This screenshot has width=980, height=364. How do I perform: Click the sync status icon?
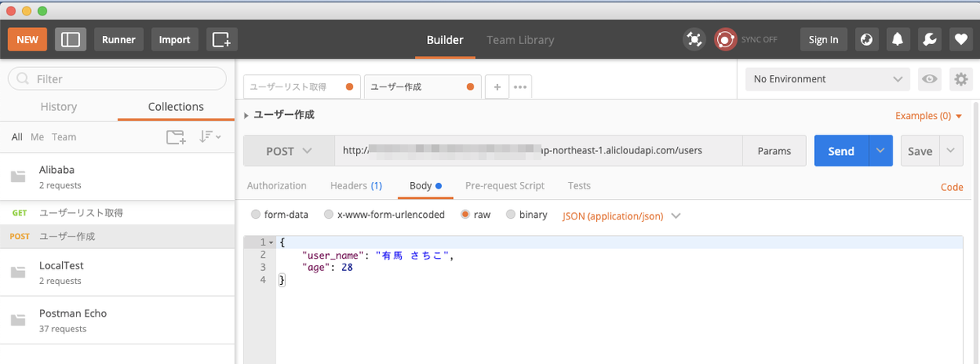pyautogui.click(x=724, y=39)
